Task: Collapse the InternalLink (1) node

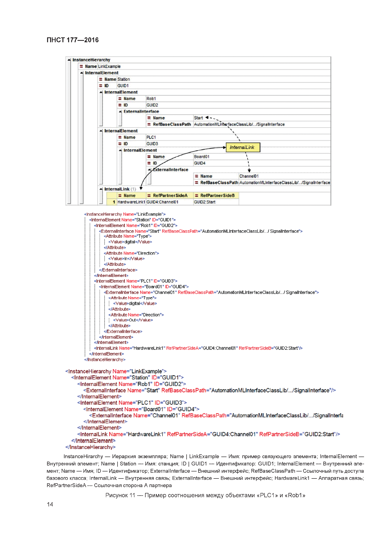Action: coord(101,189)
